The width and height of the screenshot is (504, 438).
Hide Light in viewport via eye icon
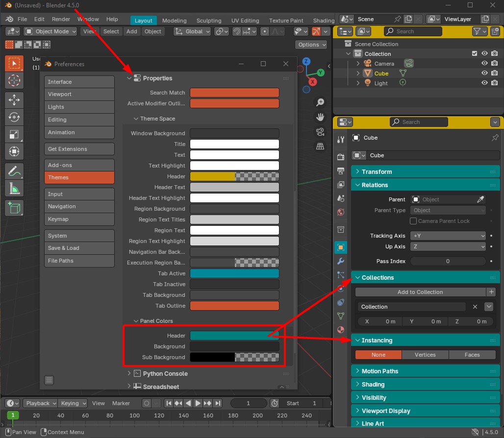tap(484, 83)
